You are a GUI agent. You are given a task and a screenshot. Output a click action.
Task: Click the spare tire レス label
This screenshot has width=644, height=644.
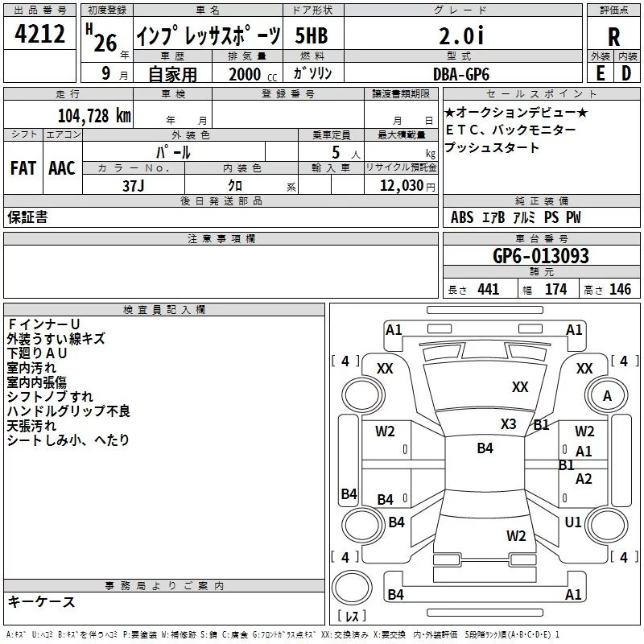click(x=352, y=616)
